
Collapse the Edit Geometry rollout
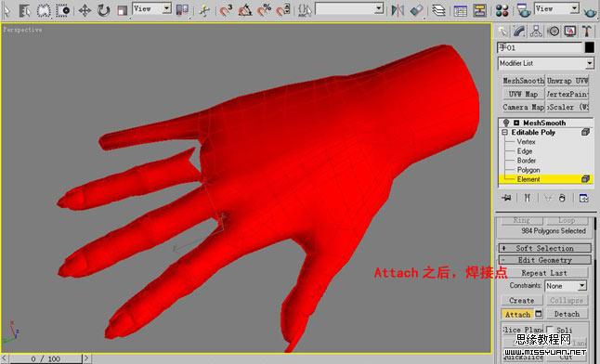(x=544, y=260)
